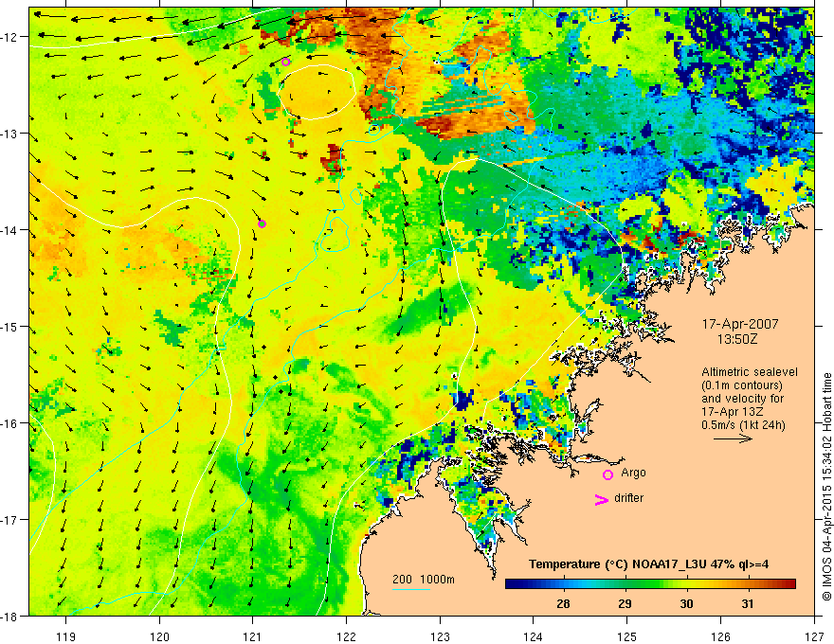The height and width of the screenshot is (644, 834).
Task: Click the magenta drifter arrowhead legend symbol
Action: (601, 500)
